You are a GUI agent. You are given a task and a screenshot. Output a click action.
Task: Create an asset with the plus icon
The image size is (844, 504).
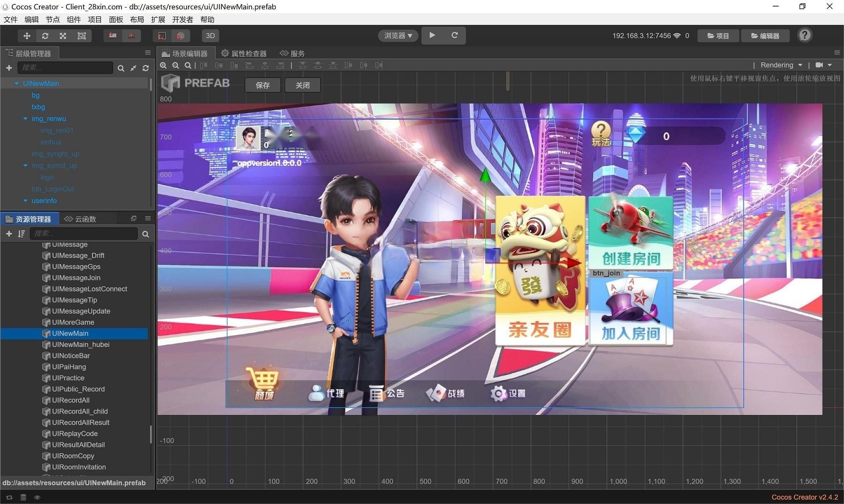pos(9,233)
